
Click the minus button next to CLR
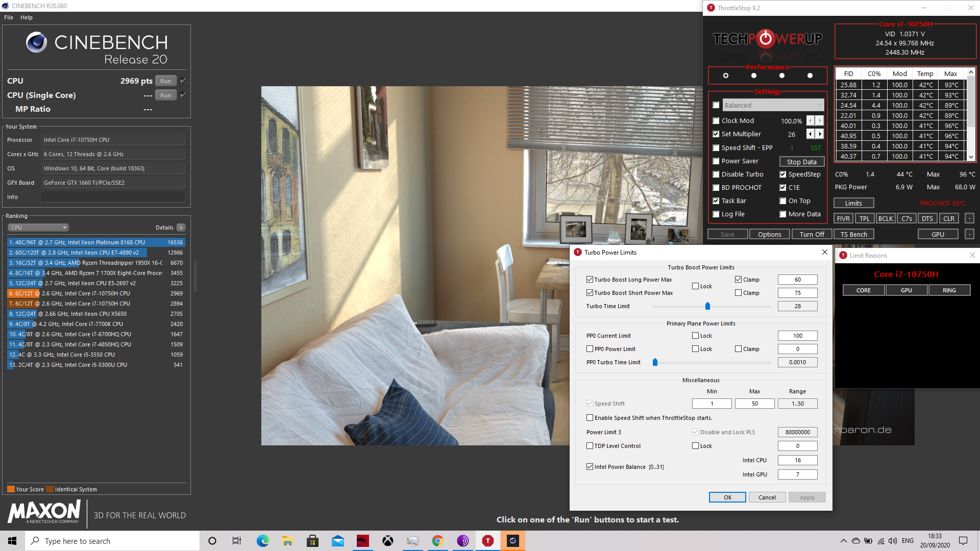click(x=969, y=218)
